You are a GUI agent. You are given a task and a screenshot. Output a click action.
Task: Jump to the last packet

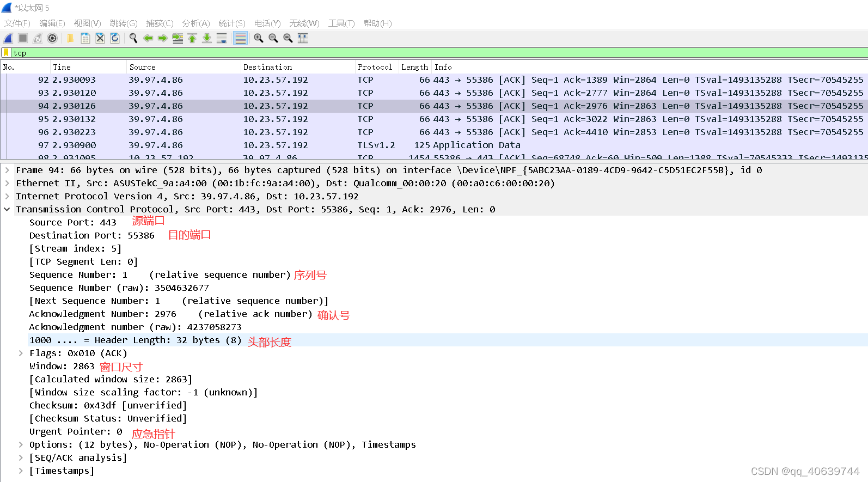(207, 38)
